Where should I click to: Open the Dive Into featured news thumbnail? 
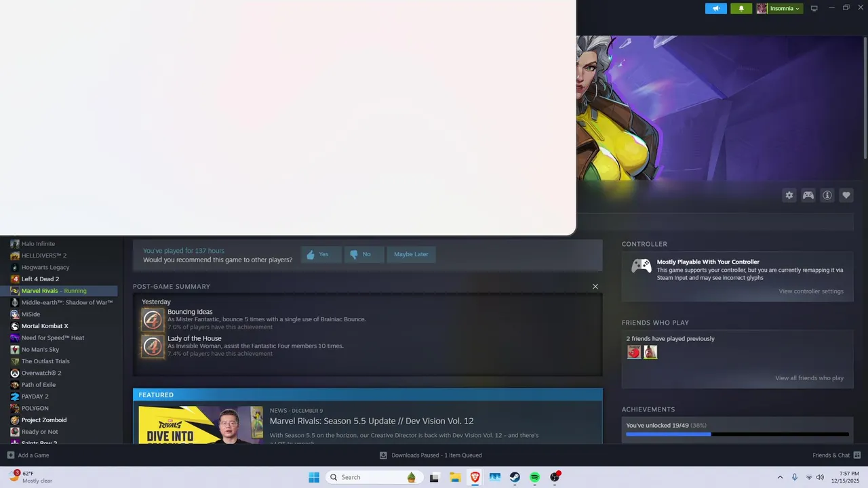(x=201, y=425)
